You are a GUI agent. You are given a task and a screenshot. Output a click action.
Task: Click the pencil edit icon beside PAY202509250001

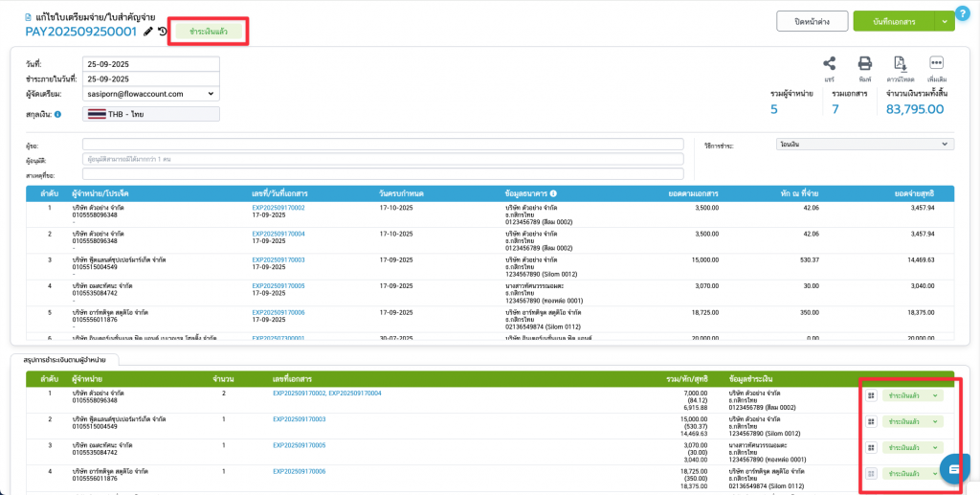click(x=148, y=32)
